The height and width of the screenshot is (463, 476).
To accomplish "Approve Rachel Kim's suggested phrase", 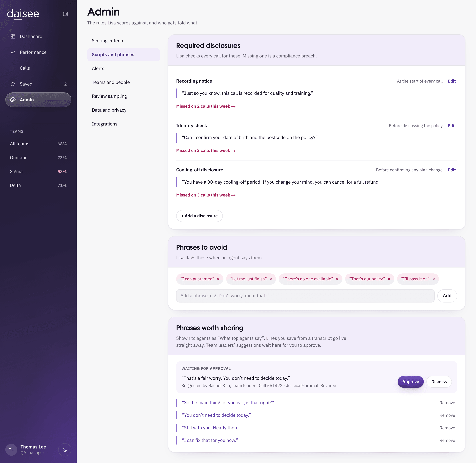I will click(x=411, y=382).
